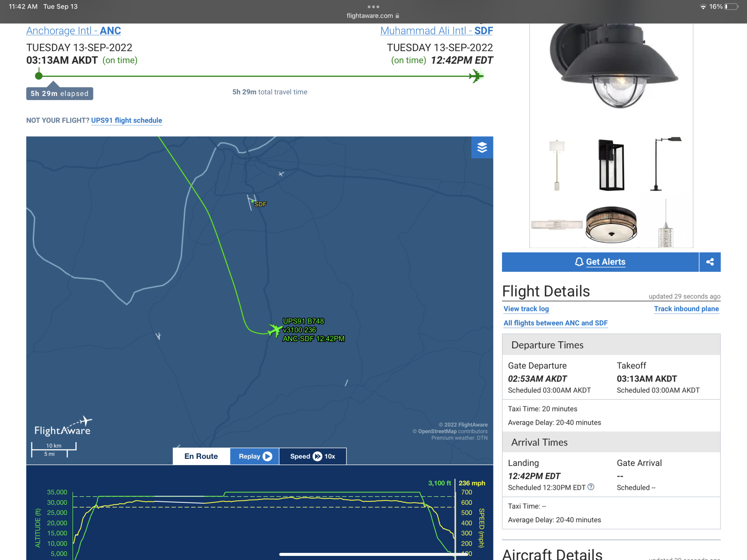Click the Arrival Times section header
The width and height of the screenshot is (747, 560).
[x=611, y=442]
